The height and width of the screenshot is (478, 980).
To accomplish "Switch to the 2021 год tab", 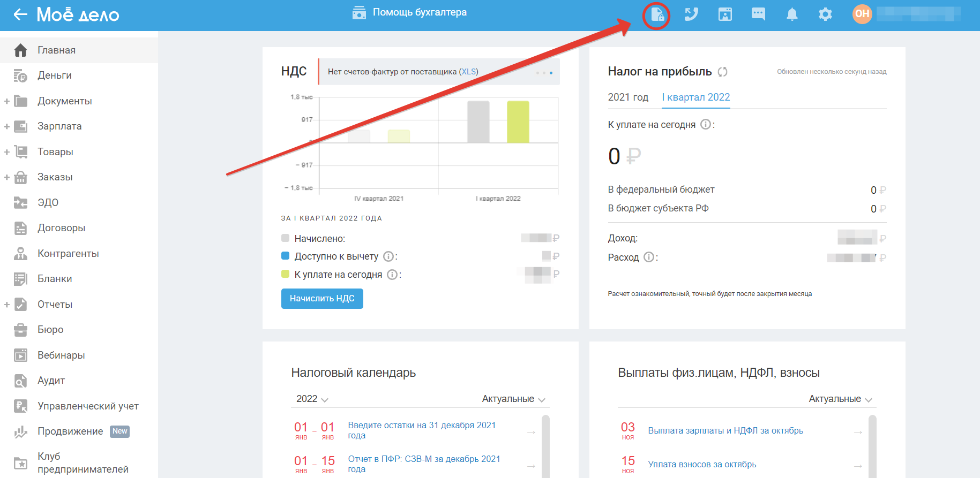I will [x=628, y=97].
